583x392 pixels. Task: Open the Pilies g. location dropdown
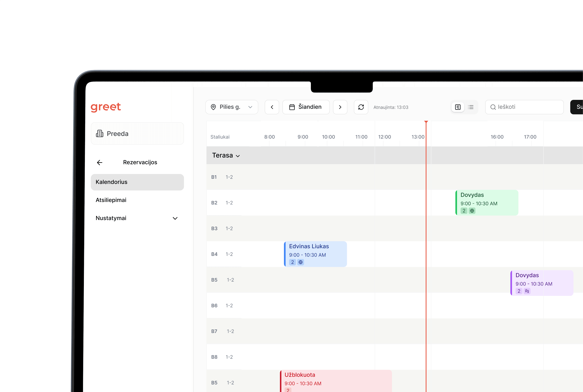(x=232, y=107)
